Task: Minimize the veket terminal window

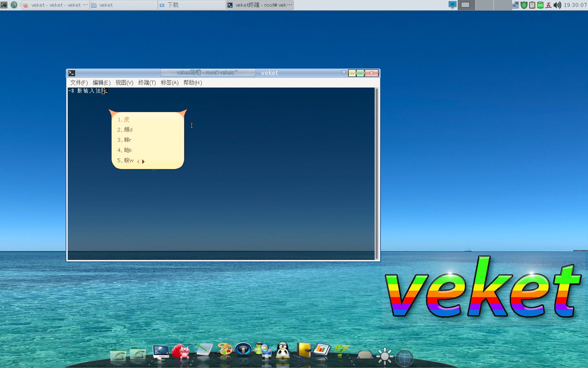Action: coord(352,73)
